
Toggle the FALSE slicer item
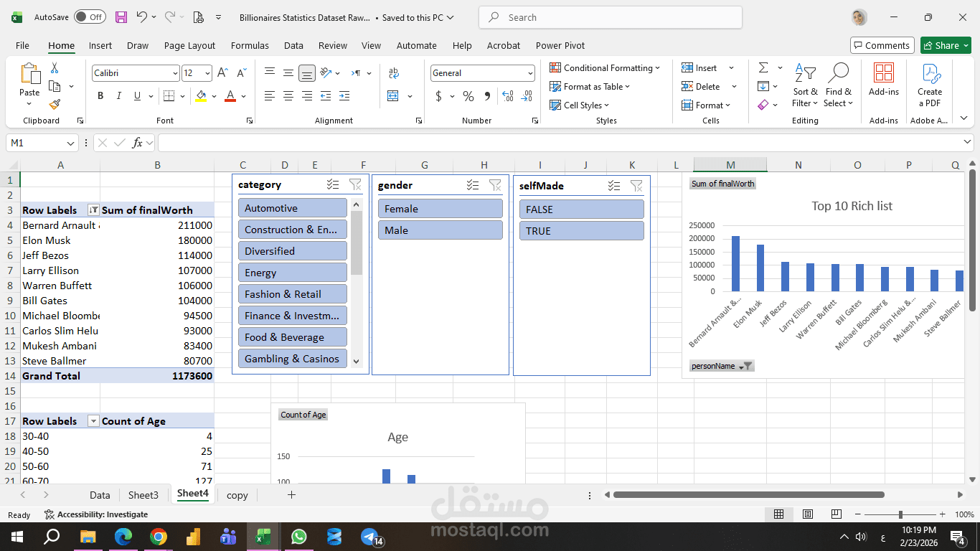582,209
